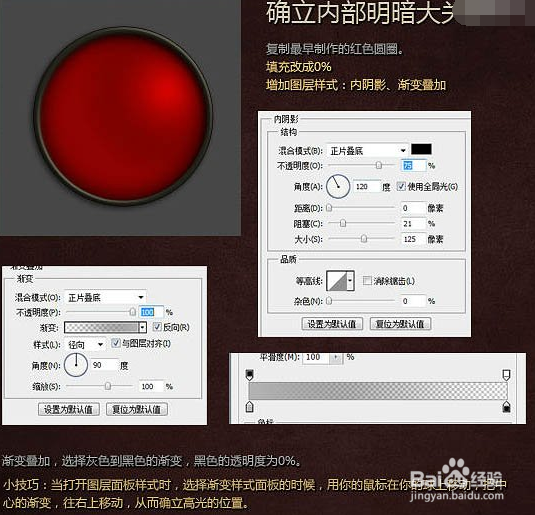
Task: Click Inner Shadow 复位为默认值 button
Action: tap(400, 324)
